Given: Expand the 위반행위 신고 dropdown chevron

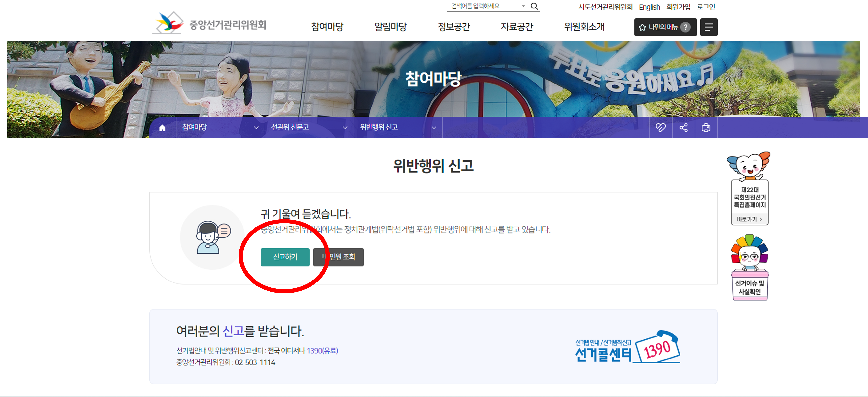Looking at the screenshot, I should 434,128.
